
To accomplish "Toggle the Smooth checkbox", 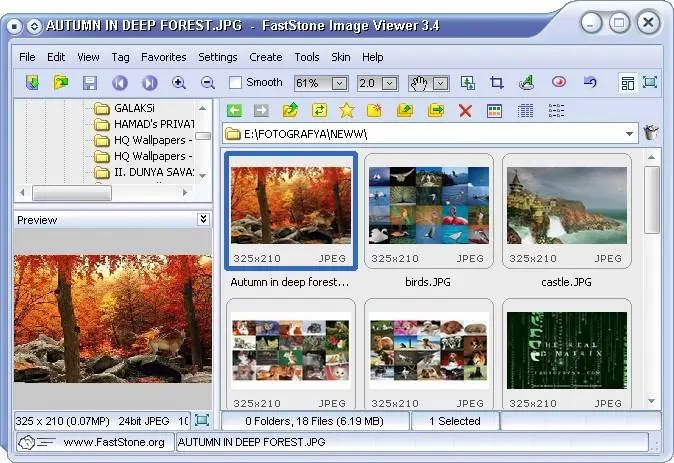I will click(x=235, y=83).
